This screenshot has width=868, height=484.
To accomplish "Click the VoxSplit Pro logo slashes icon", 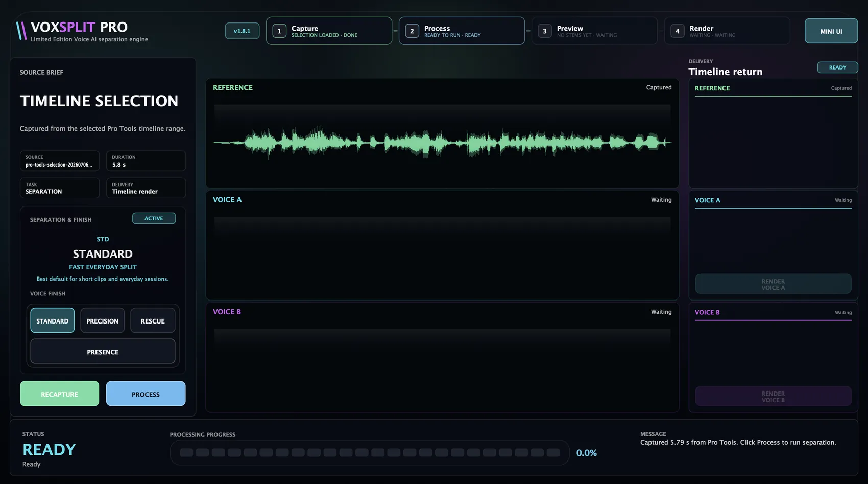I will tap(21, 31).
